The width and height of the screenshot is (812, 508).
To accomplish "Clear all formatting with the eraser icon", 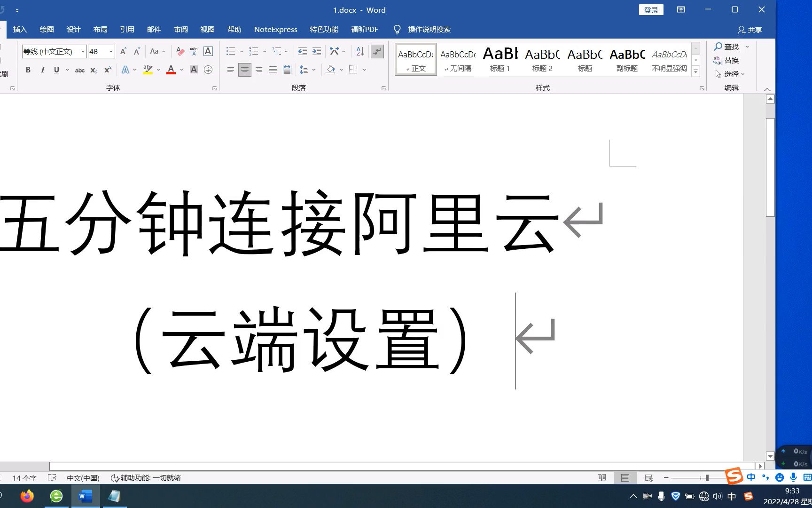I will pyautogui.click(x=180, y=51).
